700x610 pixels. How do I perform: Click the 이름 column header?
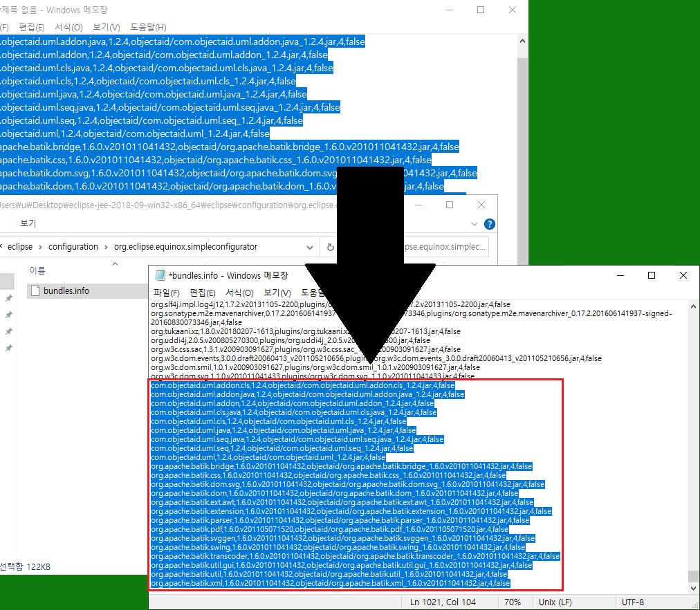click(x=37, y=270)
